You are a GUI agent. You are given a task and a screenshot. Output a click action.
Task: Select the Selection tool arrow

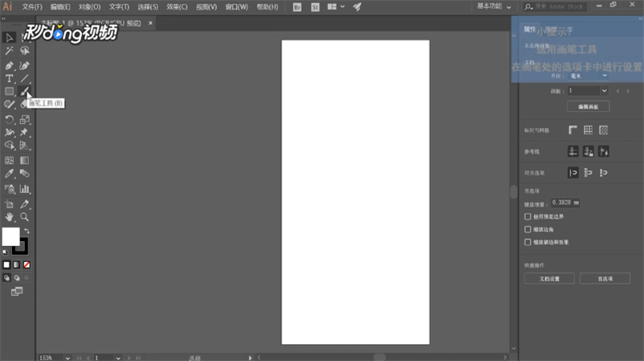[x=9, y=37]
